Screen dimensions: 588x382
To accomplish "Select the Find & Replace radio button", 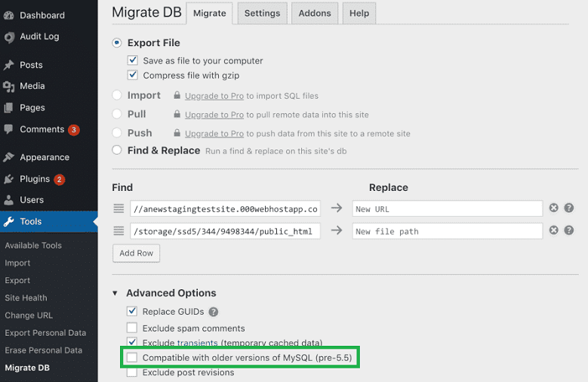I will [x=117, y=150].
